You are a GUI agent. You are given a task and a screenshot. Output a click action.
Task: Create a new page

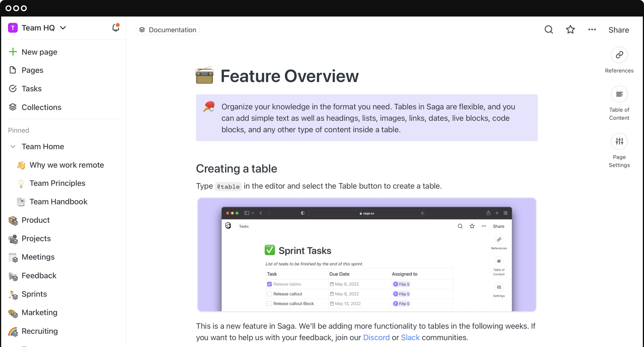coord(39,52)
